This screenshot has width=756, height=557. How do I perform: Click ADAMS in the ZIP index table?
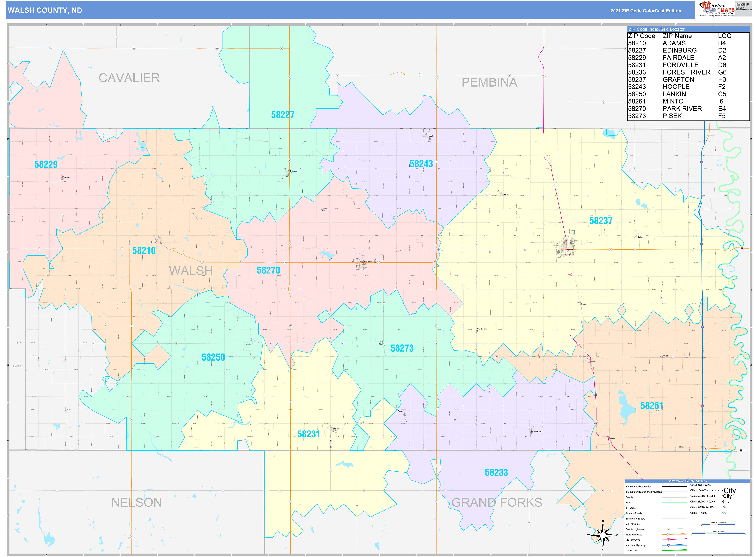coord(674,43)
